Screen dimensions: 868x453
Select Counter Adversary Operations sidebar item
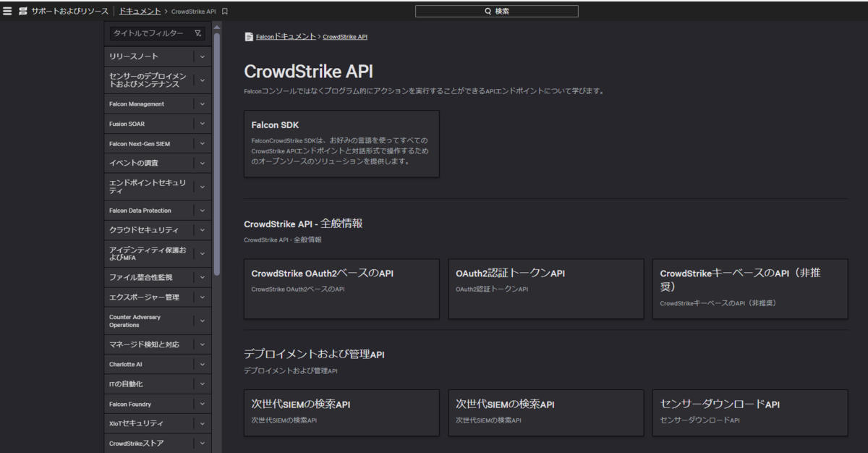(135, 321)
